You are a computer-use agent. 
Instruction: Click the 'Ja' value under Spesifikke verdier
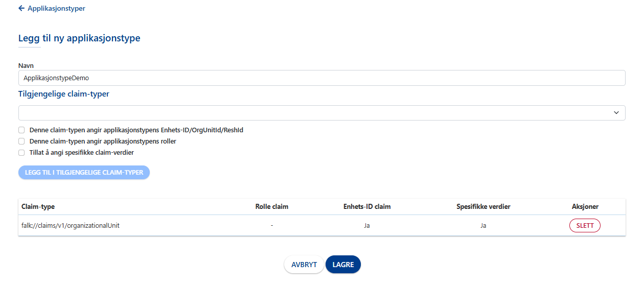click(x=484, y=225)
